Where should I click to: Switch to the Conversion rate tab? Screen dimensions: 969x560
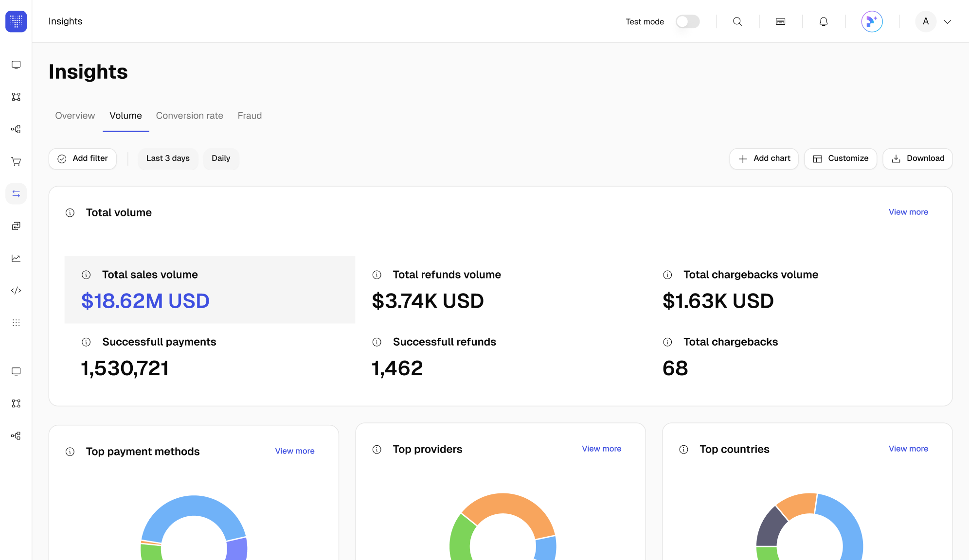click(x=189, y=116)
